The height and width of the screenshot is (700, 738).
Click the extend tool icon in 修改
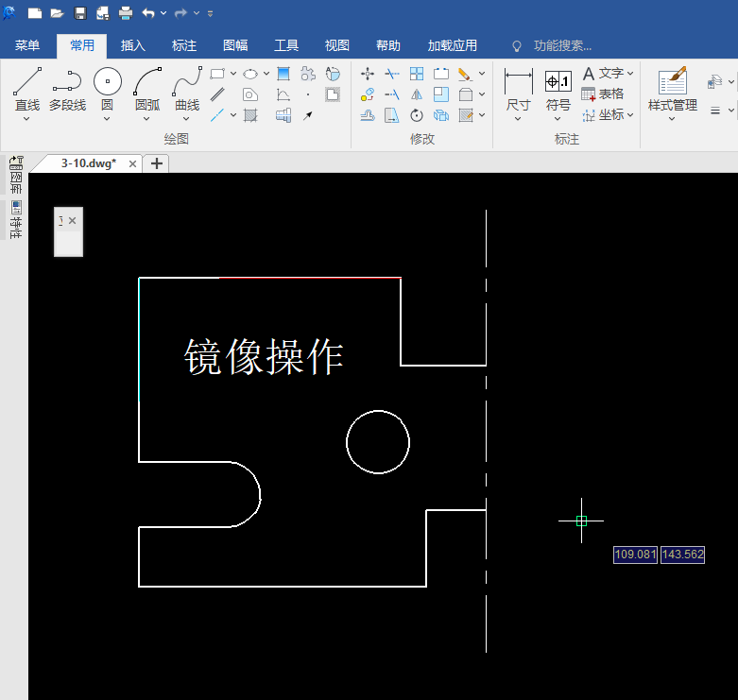point(392,94)
